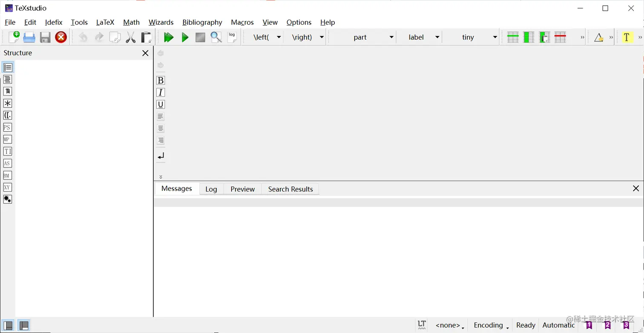
Task: Open the <none> language dropdown
Action: pos(450,325)
